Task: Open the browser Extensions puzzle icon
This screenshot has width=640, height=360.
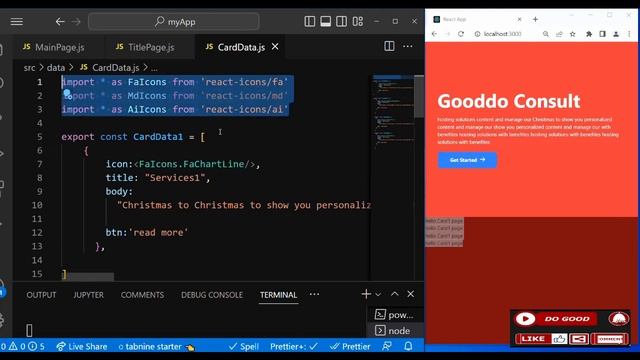Action: click(x=589, y=34)
